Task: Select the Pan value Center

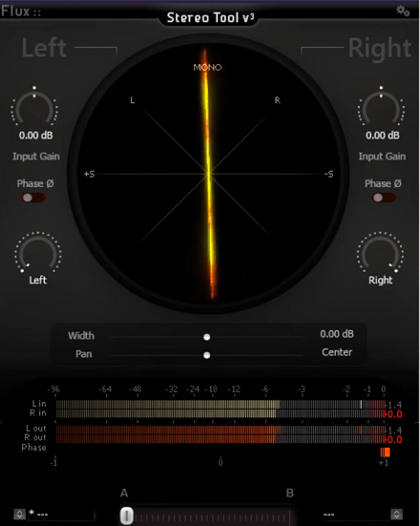Action: (x=337, y=352)
